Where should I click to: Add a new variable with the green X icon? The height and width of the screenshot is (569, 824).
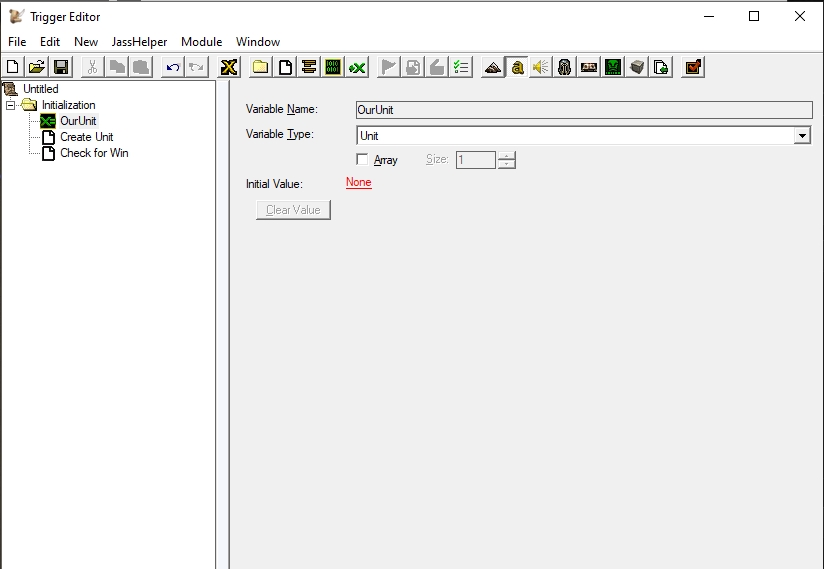[357, 67]
